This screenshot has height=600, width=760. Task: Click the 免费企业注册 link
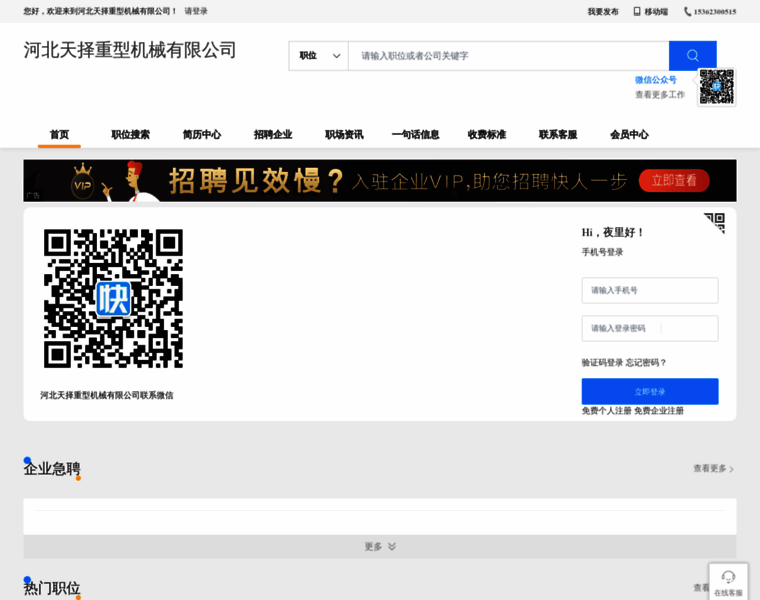click(x=659, y=411)
